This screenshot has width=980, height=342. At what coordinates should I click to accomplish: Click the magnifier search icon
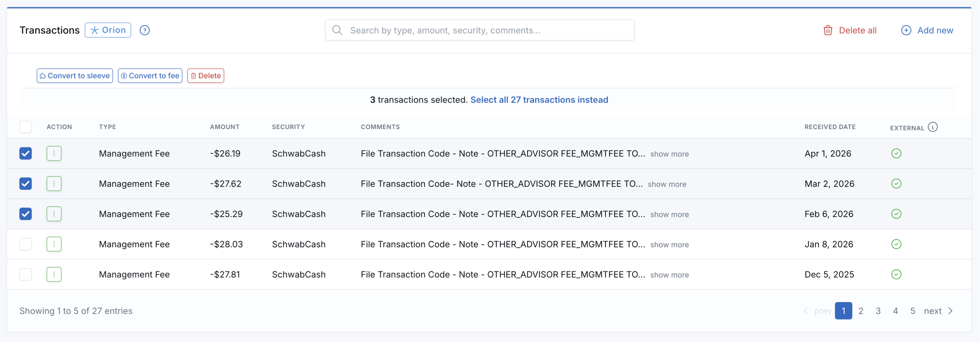[x=338, y=30]
